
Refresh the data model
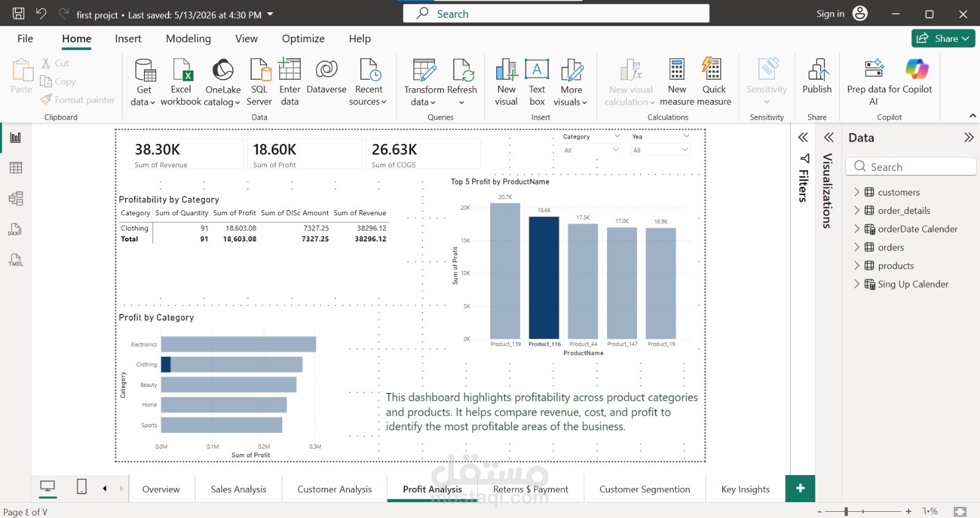pyautogui.click(x=462, y=83)
